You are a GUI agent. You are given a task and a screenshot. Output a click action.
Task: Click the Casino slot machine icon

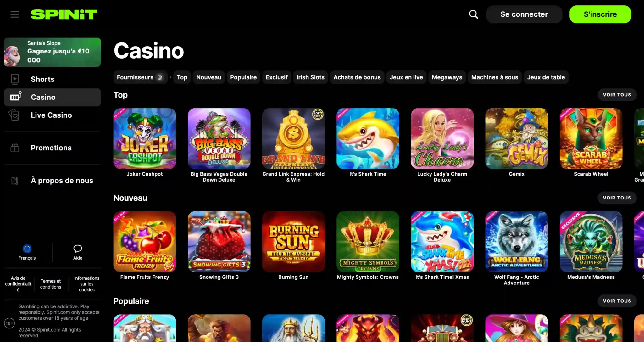point(15,96)
